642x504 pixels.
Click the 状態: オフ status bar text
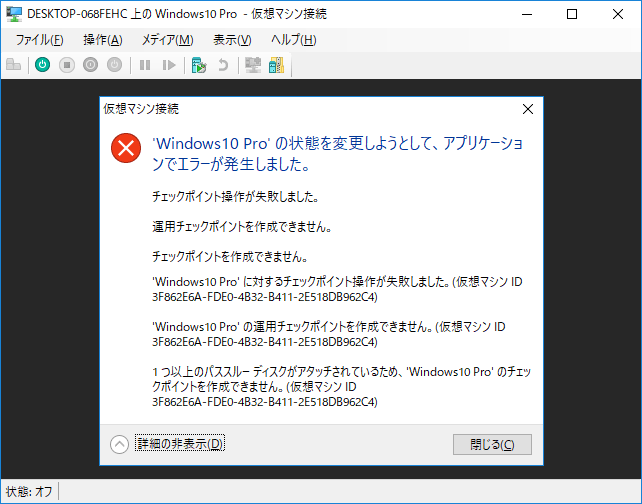pos(29,491)
